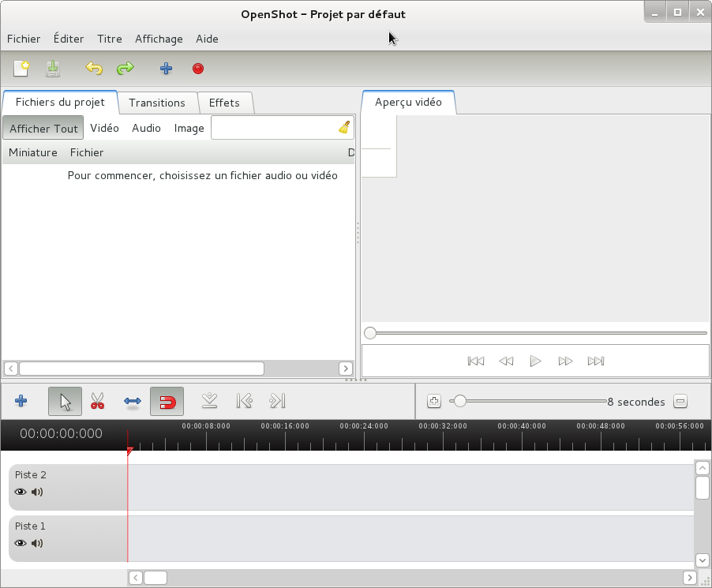Screen dimensions: 712x588
Task: Click the Add Marker icon
Action: coord(209,401)
